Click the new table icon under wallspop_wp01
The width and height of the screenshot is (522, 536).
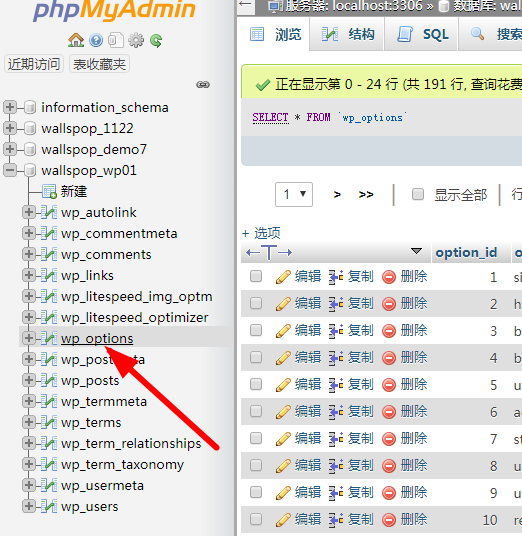[49, 191]
